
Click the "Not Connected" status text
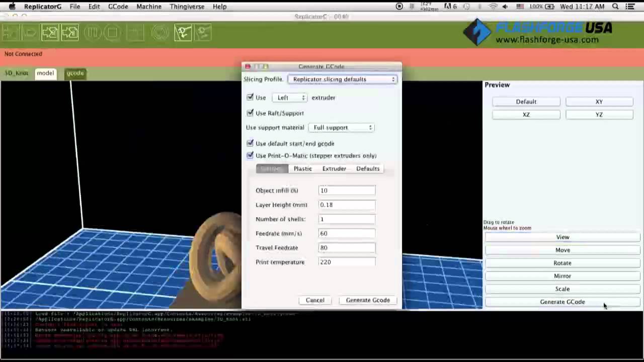pyautogui.click(x=23, y=54)
